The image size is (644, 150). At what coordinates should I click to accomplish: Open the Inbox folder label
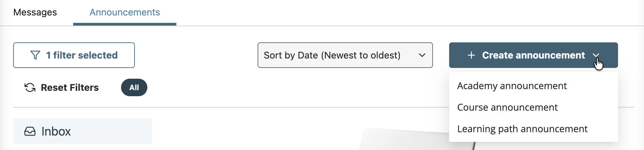pyautogui.click(x=56, y=131)
